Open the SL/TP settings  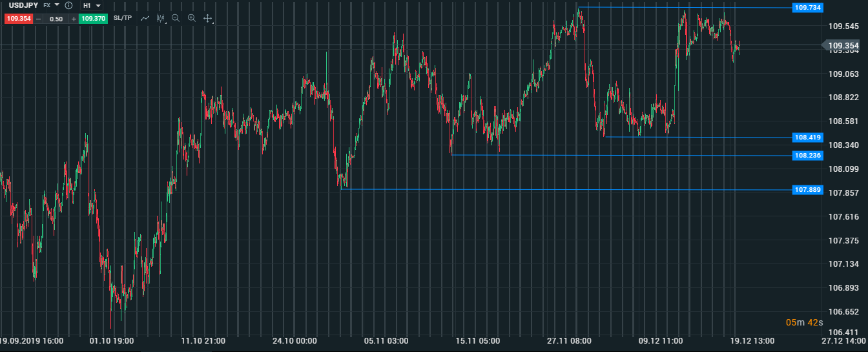(x=122, y=18)
